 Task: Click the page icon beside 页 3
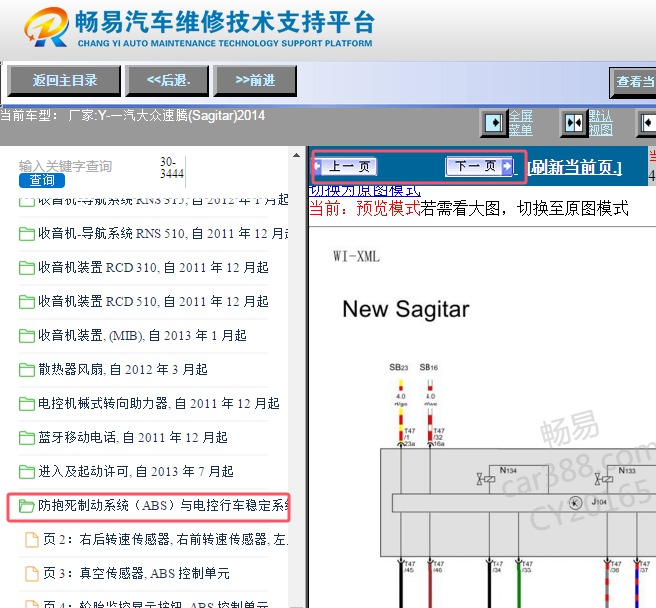point(32,574)
